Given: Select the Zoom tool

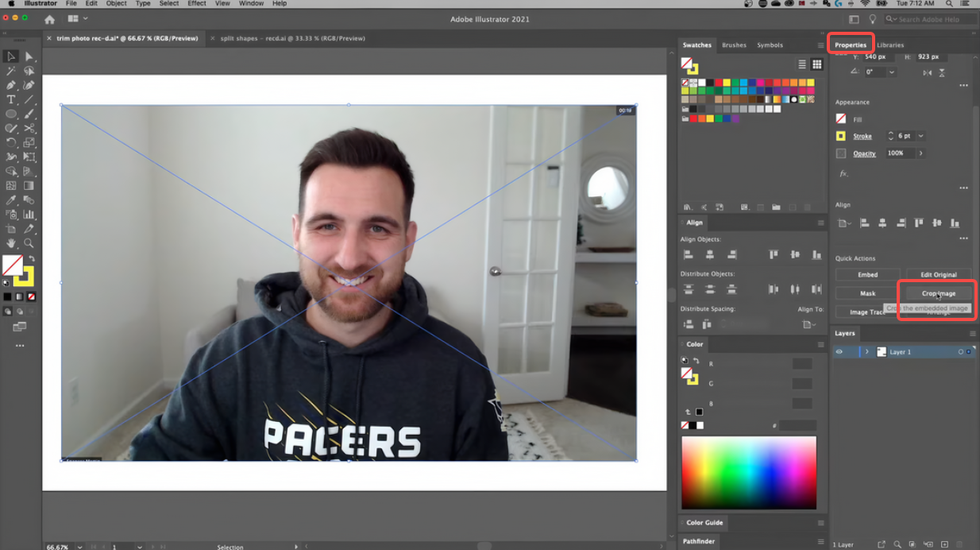Looking at the screenshot, I should coord(29,244).
